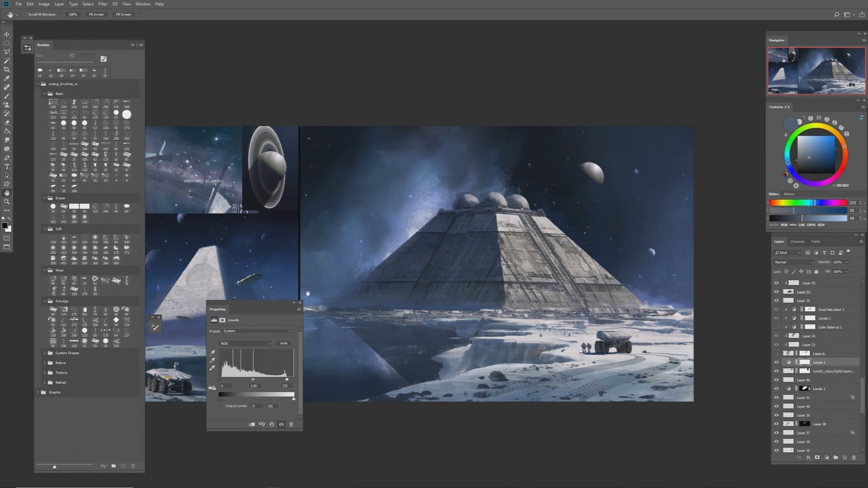Enable Scroll All Windows checkbox
The image size is (868, 488).
(x=25, y=14)
